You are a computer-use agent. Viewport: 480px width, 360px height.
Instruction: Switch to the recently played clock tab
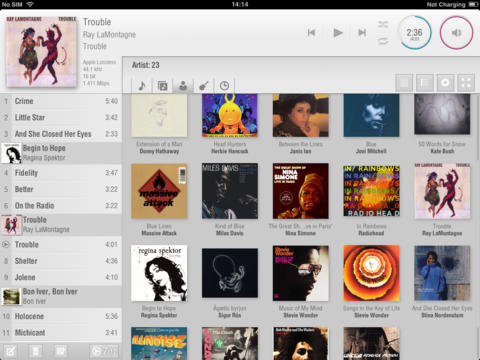224,86
